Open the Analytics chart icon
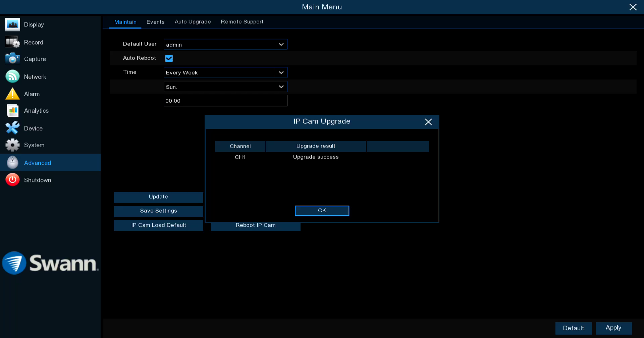 click(12, 111)
